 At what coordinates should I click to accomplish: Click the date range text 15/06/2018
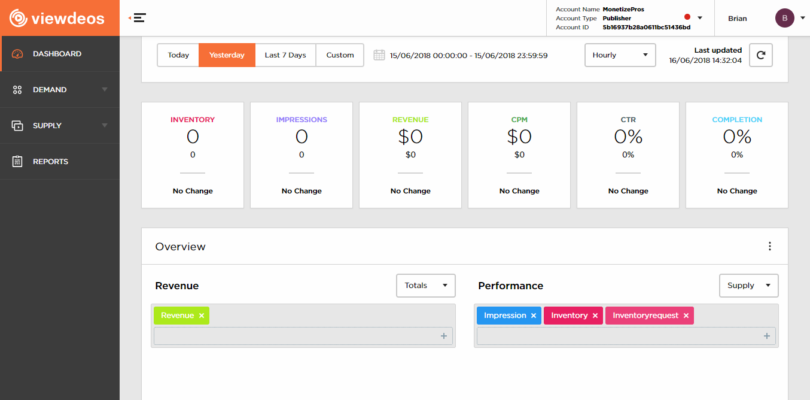pos(469,55)
